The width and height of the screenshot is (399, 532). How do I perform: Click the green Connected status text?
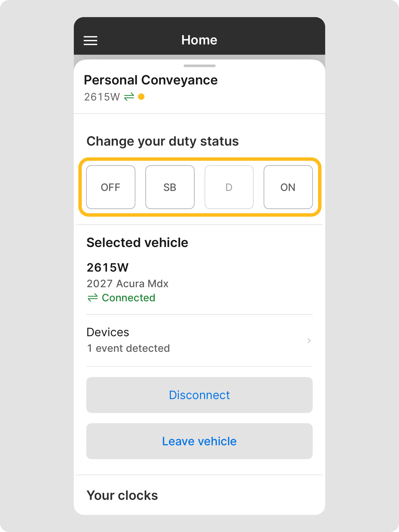pos(129,298)
